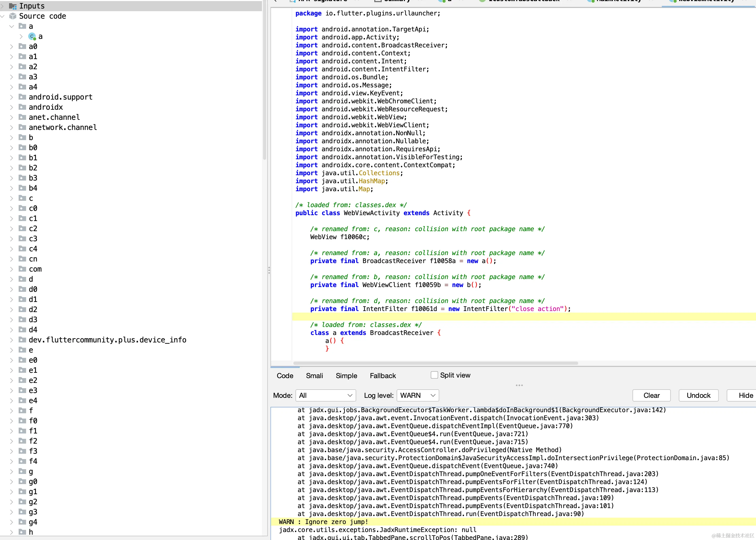Viewport: 756px width, 540px height.
Task: Click the android.support folder icon
Action: click(22, 97)
